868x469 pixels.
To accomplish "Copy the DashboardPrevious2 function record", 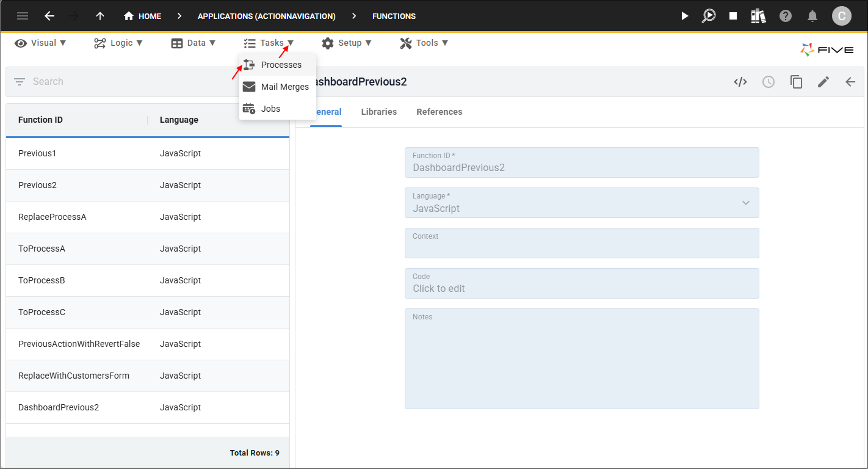I will point(796,81).
